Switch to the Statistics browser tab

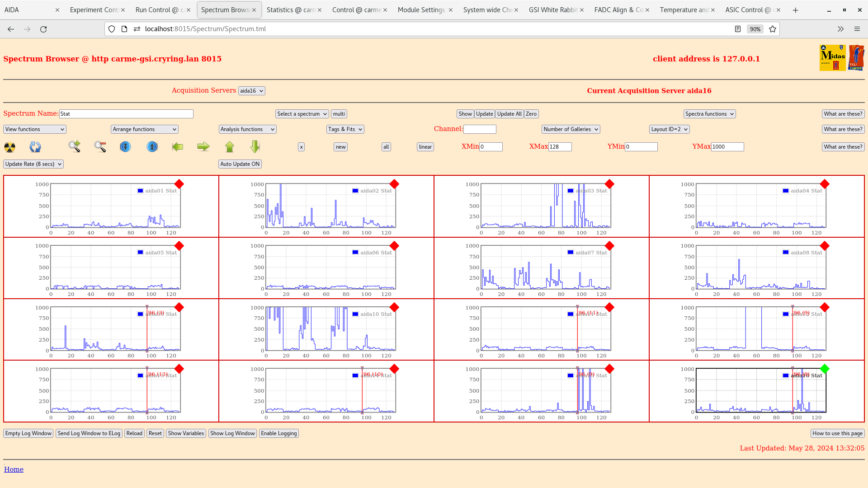click(291, 9)
